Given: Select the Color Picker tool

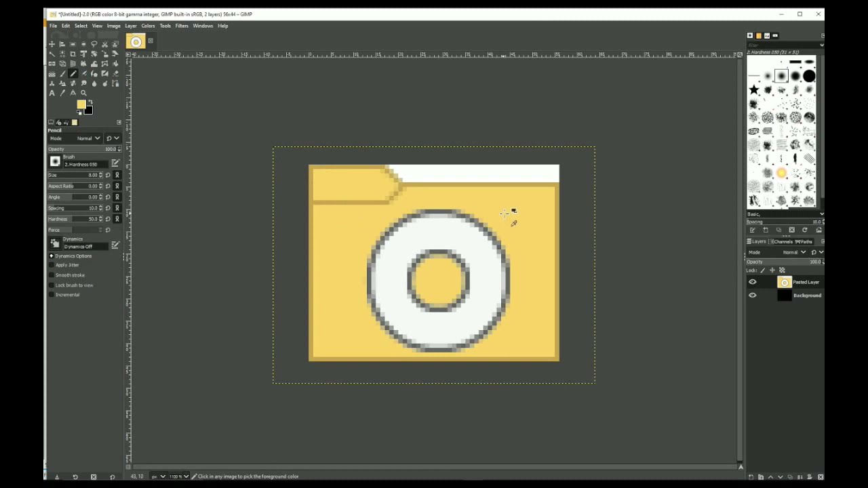Looking at the screenshot, I should tap(62, 93).
